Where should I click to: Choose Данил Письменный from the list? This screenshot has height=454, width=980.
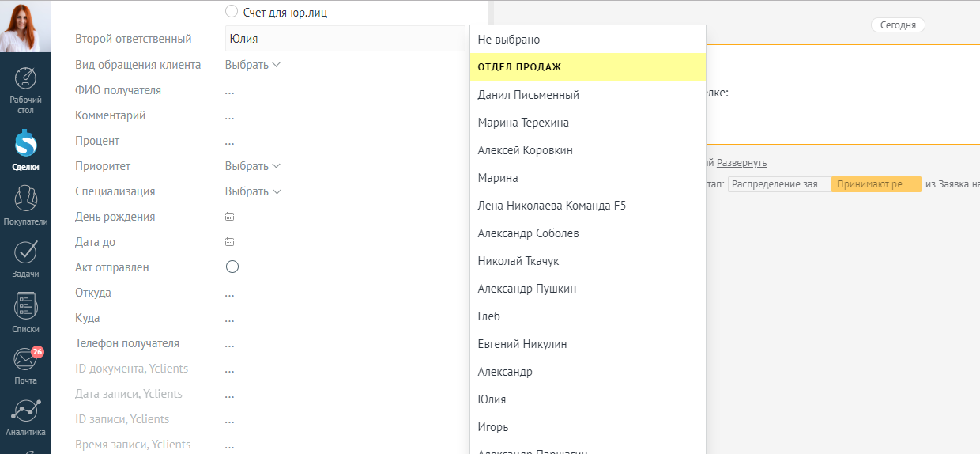pyautogui.click(x=529, y=95)
